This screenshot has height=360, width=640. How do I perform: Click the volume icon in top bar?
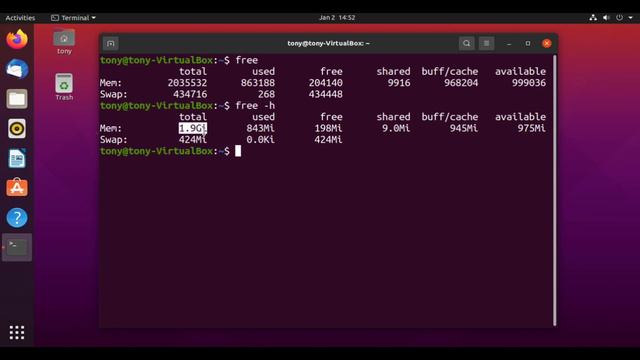click(606, 18)
